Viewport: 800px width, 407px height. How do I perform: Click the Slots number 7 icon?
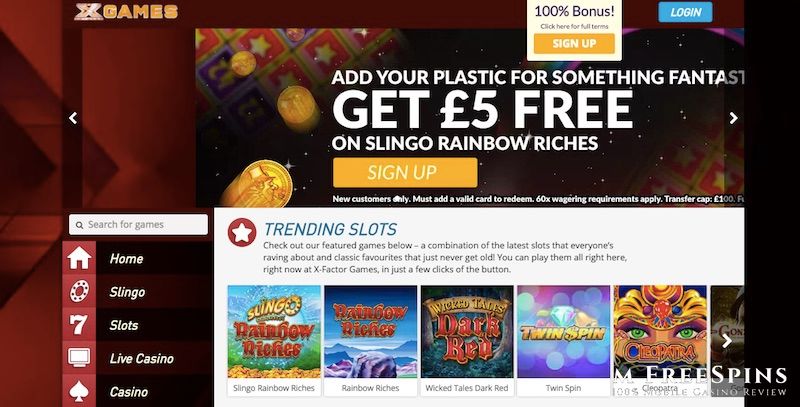[78, 324]
